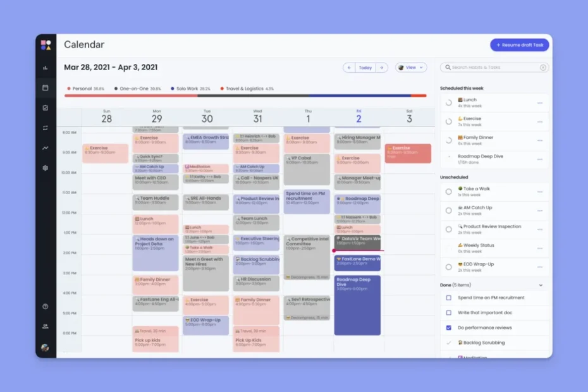This screenshot has height=392, width=588.
Task: Open the help question mark icon
Action: 46,307
